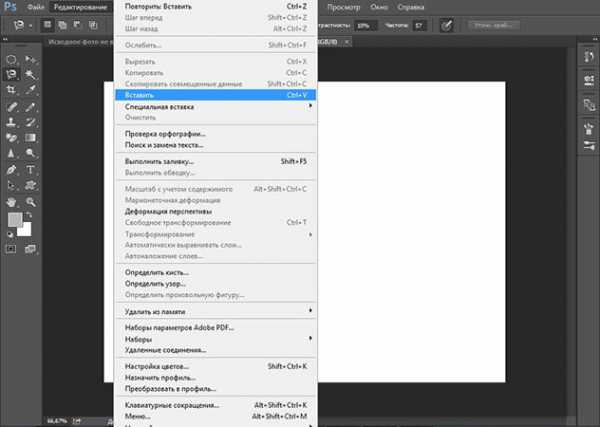Collapse the left tools panel arrows
This screenshot has width=600, height=427.
coord(5,39)
